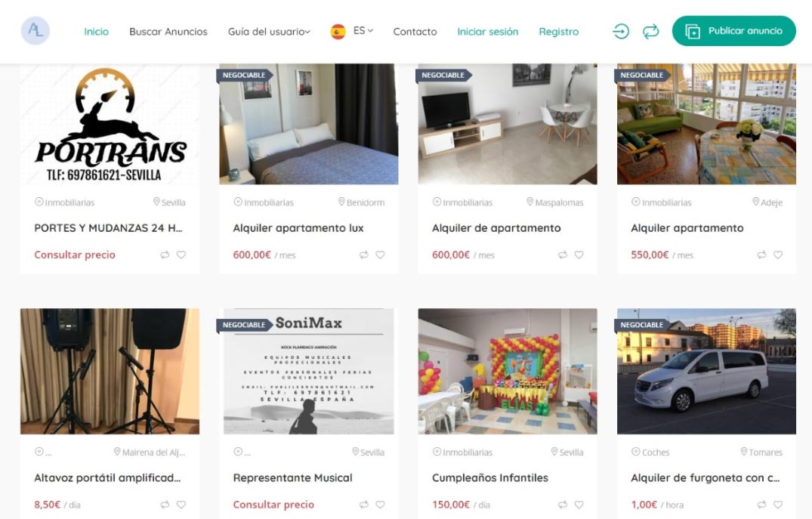This screenshot has height=519, width=812.
Task: Click the Inmobiliarias category on the Benidorm card
Action: pyautogui.click(x=264, y=202)
